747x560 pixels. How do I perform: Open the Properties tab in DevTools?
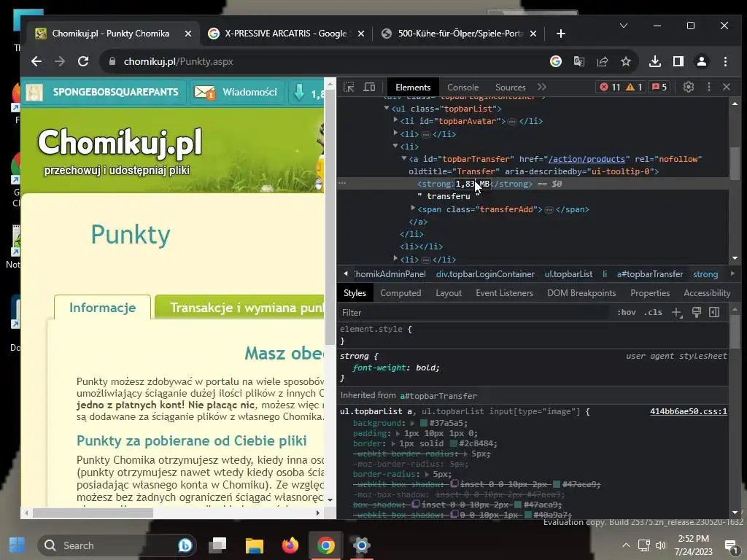(x=650, y=293)
